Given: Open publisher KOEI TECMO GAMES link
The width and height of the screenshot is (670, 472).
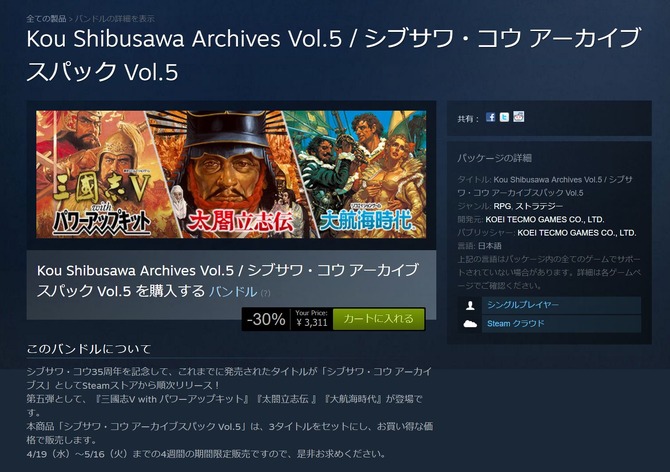Looking at the screenshot, I should [577, 233].
